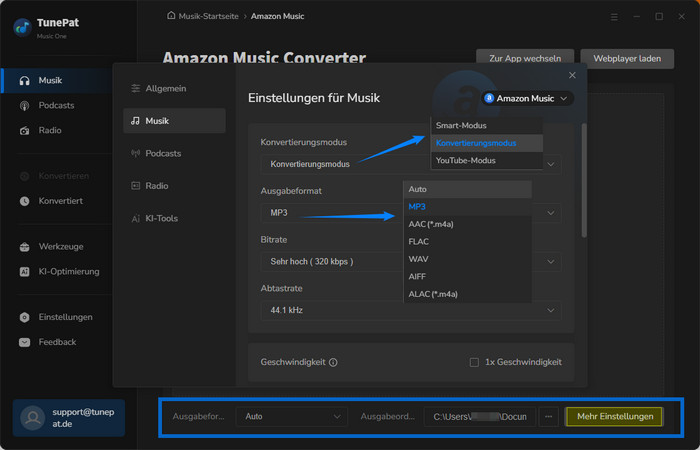Switch to the KI-Tools settings tab

(174, 219)
